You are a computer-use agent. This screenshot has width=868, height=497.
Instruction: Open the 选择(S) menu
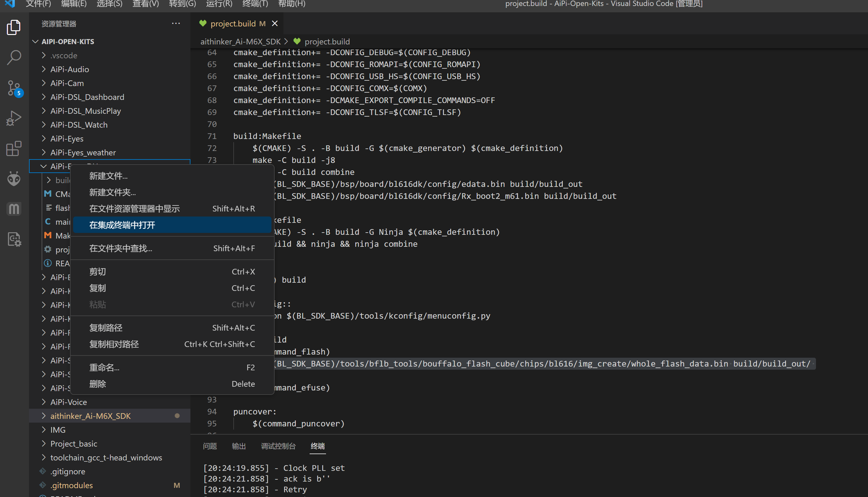click(109, 4)
